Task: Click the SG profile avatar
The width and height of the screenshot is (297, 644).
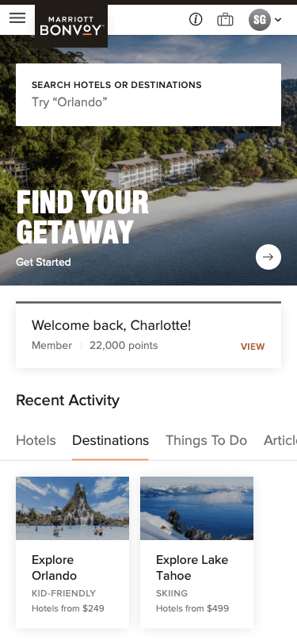Action: click(260, 19)
